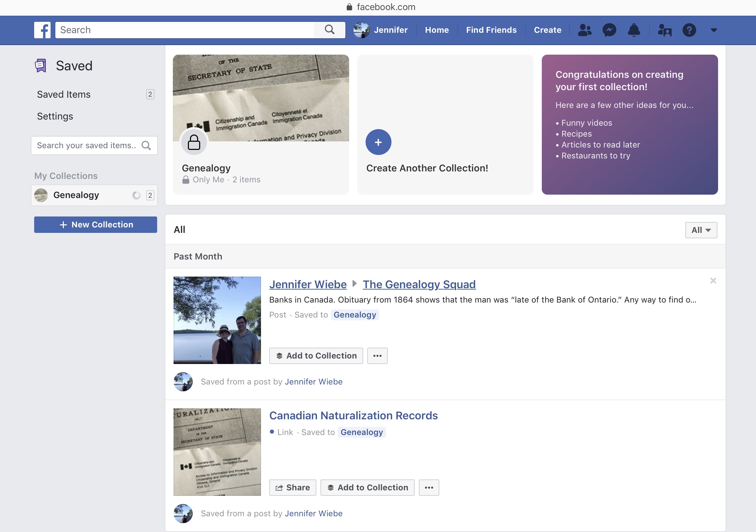Image resolution: width=756 pixels, height=532 pixels.
Task: Open Saved Items in the sidebar
Action: coord(64,94)
